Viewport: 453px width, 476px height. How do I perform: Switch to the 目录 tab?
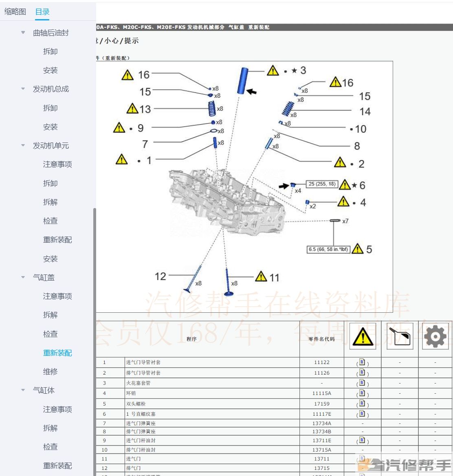click(x=42, y=12)
